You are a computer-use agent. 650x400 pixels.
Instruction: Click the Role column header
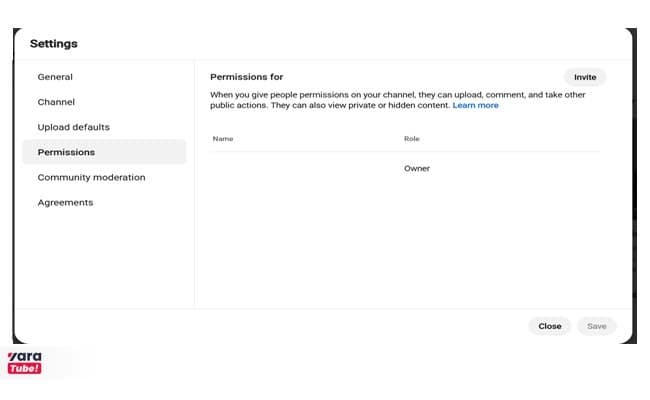tap(412, 139)
